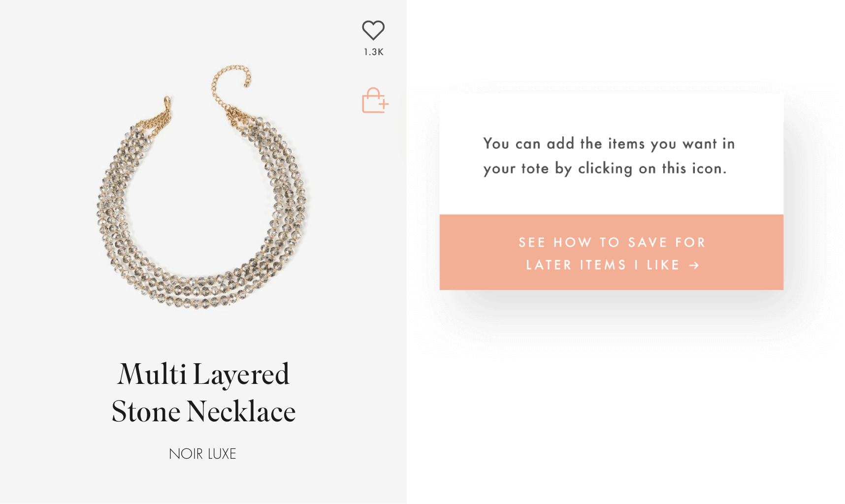Click the plus sign on the tote icon

point(384,104)
